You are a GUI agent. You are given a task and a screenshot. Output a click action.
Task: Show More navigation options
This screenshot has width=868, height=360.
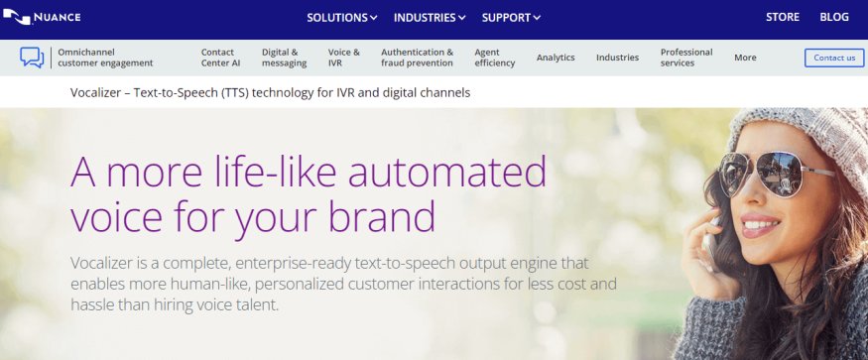745,58
